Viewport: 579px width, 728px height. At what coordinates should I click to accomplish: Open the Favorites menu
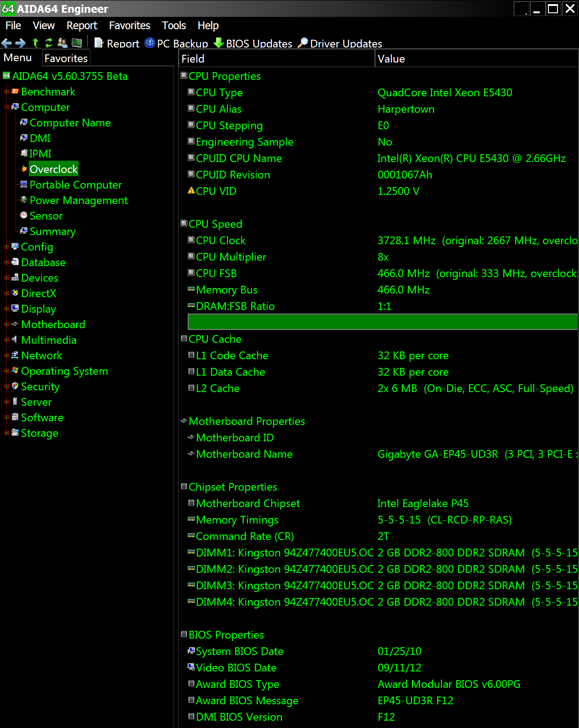tap(130, 26)
